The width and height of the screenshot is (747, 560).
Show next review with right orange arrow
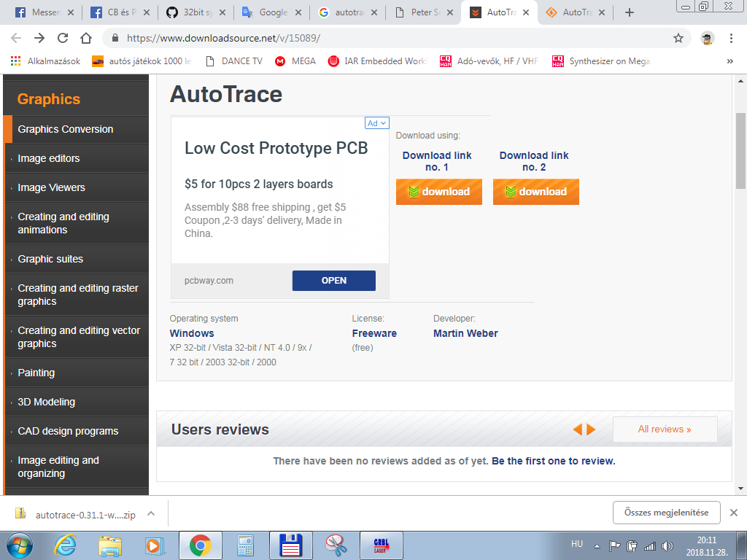(591, 429)
